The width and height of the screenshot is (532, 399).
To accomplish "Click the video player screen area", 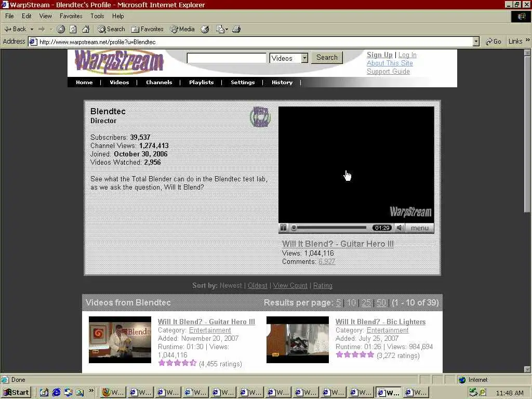I will [x=356, y=165].
